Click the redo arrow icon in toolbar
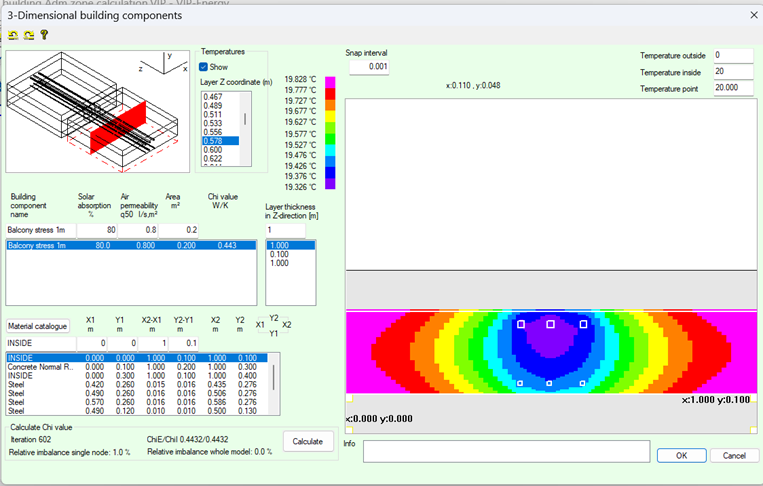 tap(28, 35)
